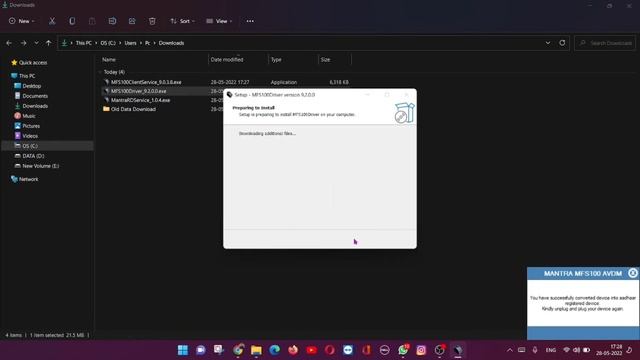
Task: Click the Rename icon in toolbar
Action: click(x=112, y=21)
